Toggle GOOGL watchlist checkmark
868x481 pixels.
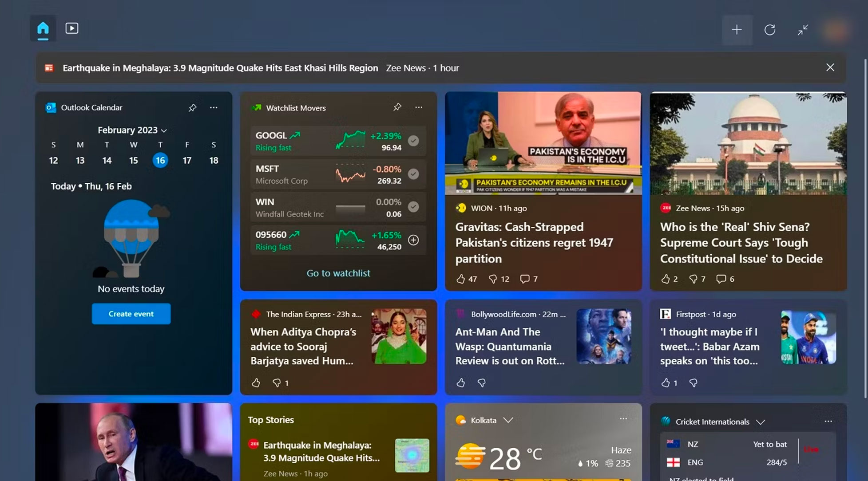pyautogui.click(x=413, y=141)
